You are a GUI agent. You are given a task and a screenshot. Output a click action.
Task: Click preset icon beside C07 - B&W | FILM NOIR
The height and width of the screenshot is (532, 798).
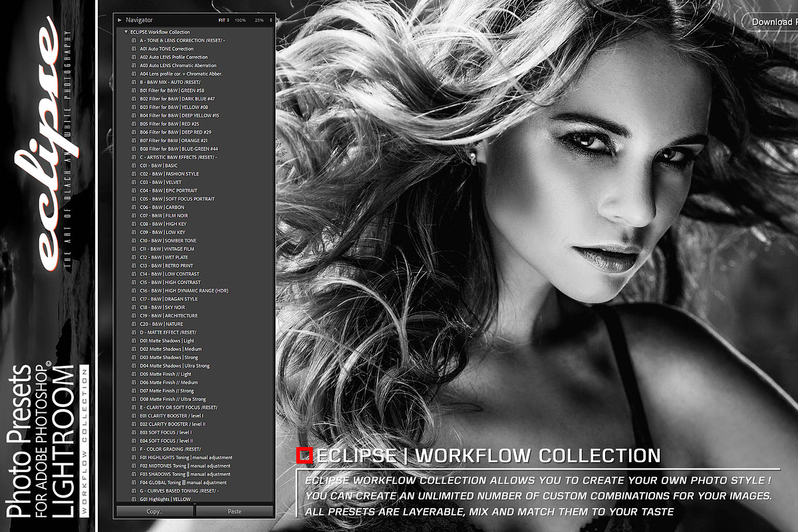tap(134, 215)
